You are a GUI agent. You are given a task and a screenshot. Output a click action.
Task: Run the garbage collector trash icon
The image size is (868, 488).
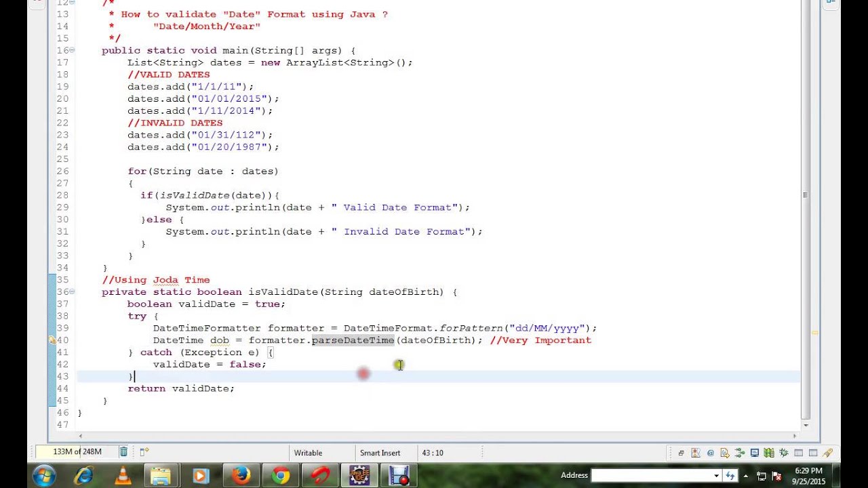click(x=123, y=452)
